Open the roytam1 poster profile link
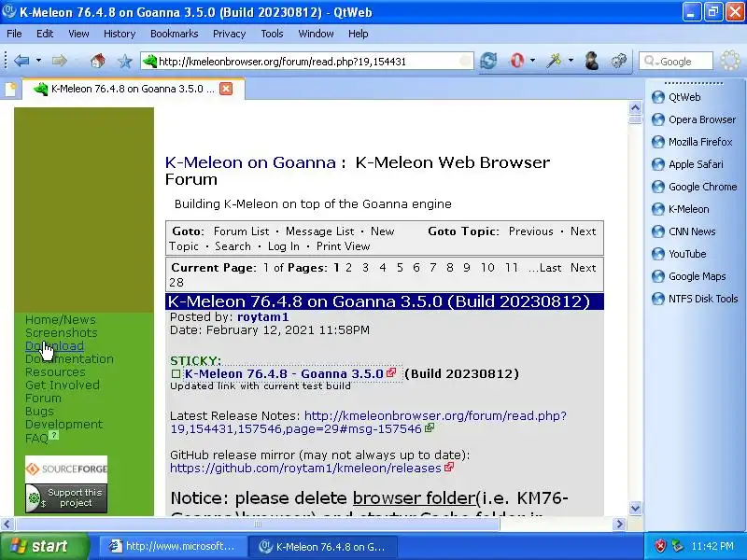 tap(262, 317)
